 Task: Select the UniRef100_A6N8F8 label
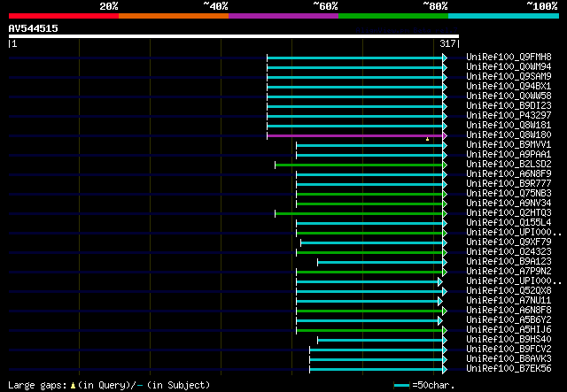tap(509, 311)
